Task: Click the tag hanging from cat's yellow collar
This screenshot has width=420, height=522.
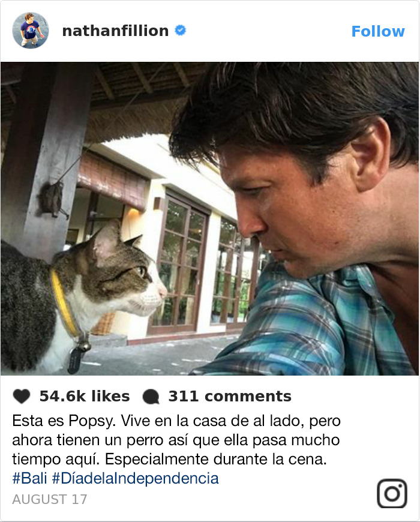Action: (x=75, y=359)
